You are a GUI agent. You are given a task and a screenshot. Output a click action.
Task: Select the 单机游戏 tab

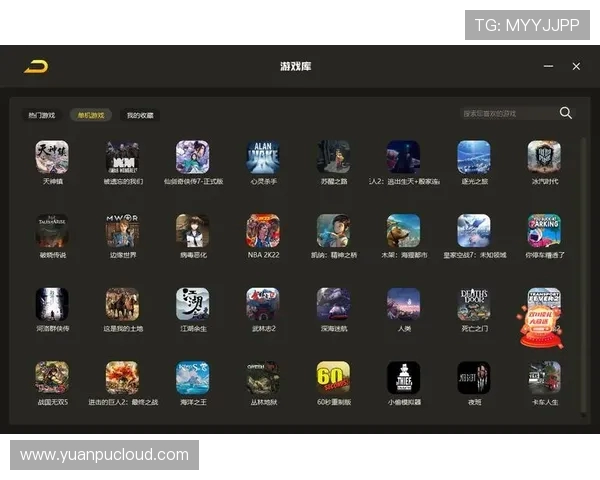pyautogui.click(x=91, y=115)
